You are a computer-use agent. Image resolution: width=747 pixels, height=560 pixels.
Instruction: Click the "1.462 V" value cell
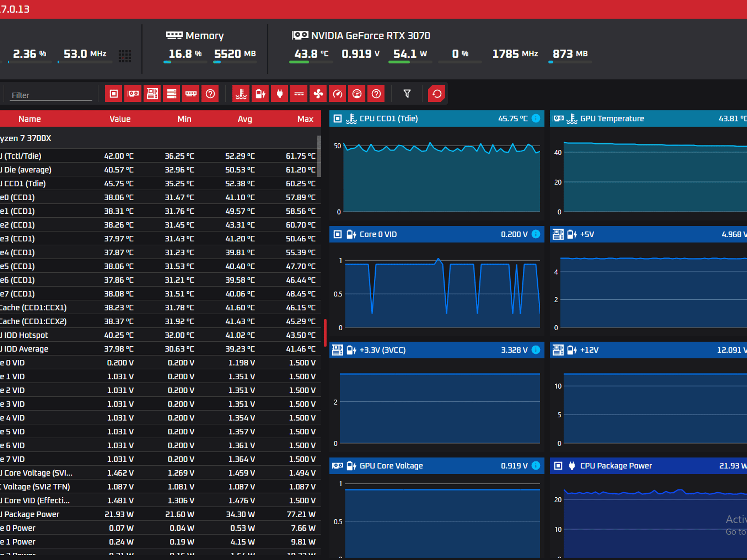pyautogui.click(x=120, y=473)
